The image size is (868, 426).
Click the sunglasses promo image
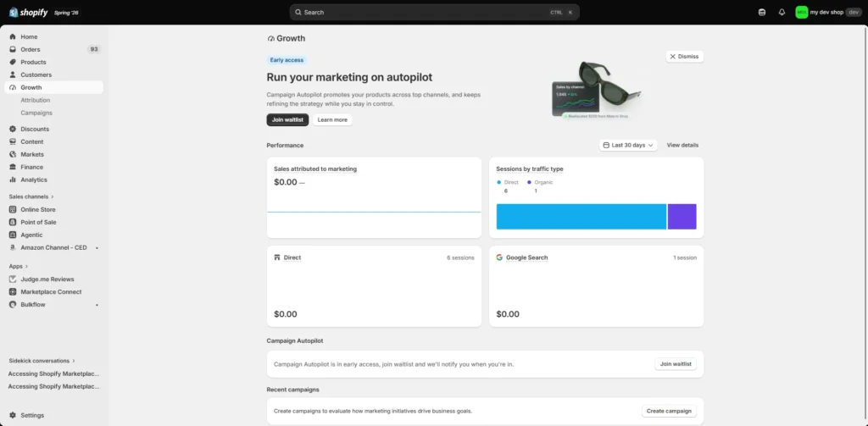pos(597,90)
